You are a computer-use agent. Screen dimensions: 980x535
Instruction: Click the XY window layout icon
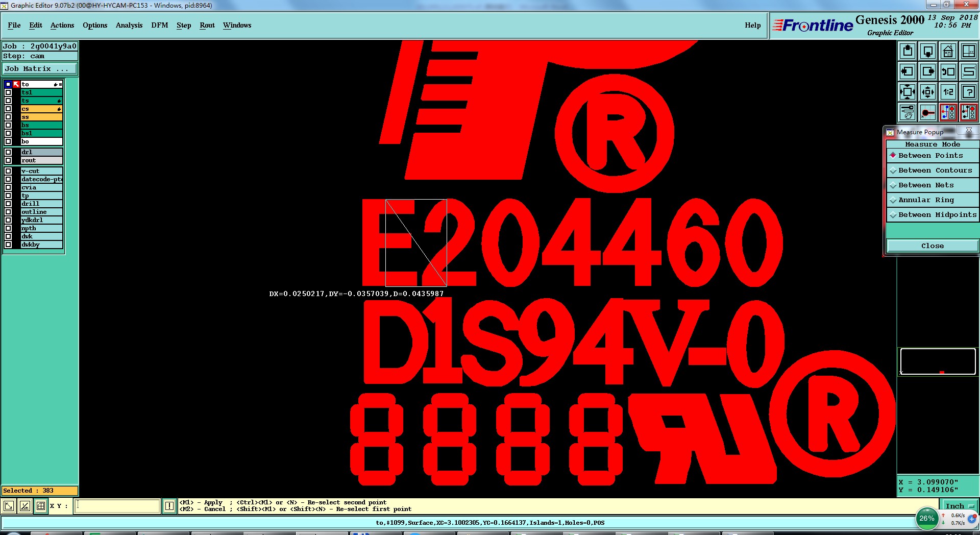(969, 51)
